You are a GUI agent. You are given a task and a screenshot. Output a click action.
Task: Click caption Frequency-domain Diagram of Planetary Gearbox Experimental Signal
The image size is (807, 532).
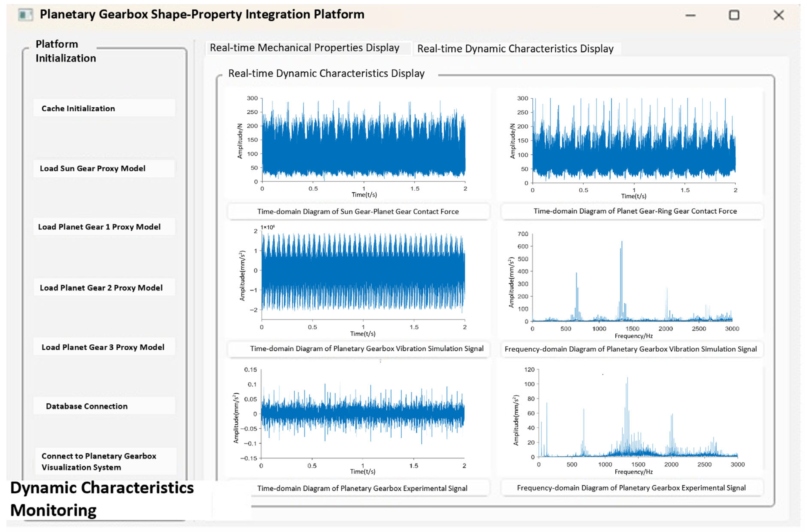[631, 488]
